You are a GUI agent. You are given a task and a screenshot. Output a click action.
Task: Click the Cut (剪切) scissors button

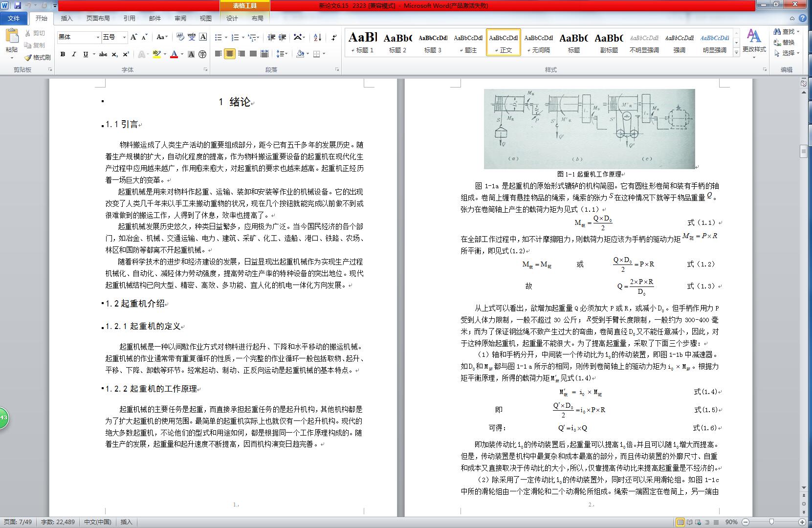(x=35, y=33)
